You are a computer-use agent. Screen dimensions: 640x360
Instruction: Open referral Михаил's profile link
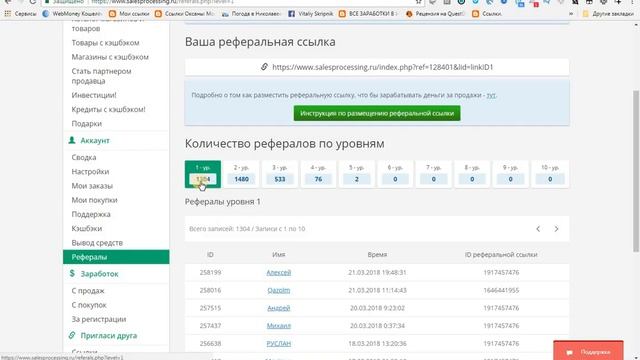point(279,326)
